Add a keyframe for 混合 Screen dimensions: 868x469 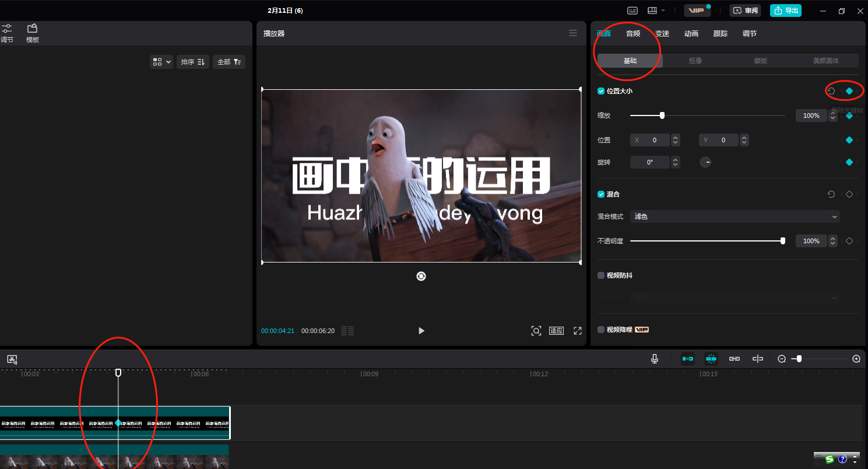849,194
